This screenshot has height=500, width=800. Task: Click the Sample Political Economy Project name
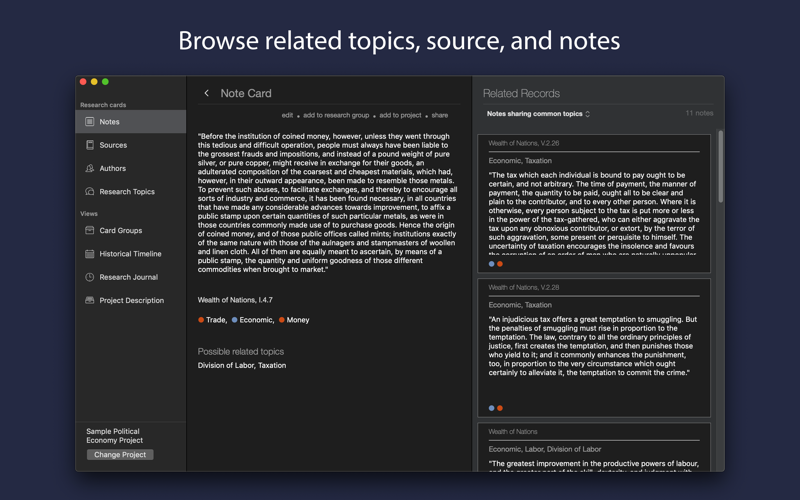tap(114, 436)
